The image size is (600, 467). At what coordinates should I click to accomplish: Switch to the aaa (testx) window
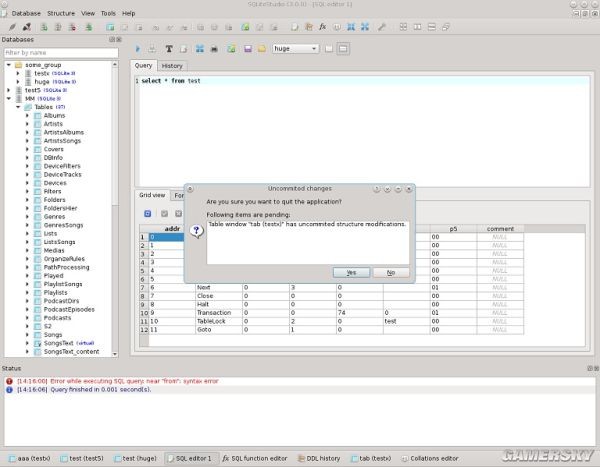(x=29, y=458)
